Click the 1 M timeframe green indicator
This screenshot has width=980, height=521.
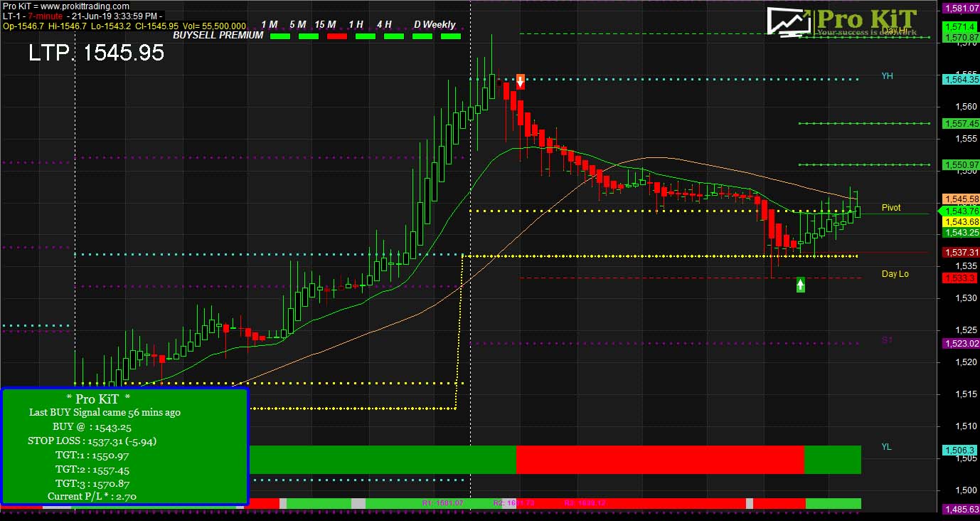coord(280,36)
